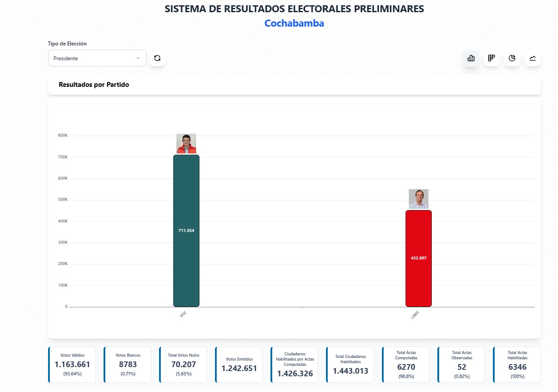Click the Total Votos Nulos card
Screen dimensions: 558x392
click(x=183, y=364)
